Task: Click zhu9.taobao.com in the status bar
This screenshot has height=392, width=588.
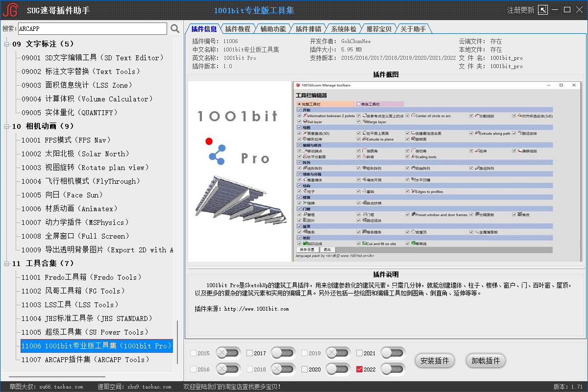Action: pos(149,387)
